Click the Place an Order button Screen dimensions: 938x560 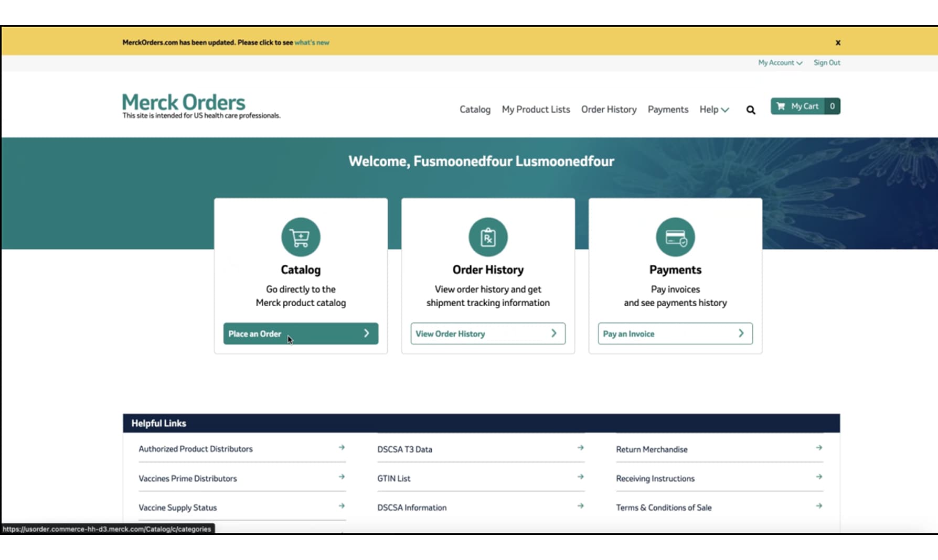tap(301, 333)
